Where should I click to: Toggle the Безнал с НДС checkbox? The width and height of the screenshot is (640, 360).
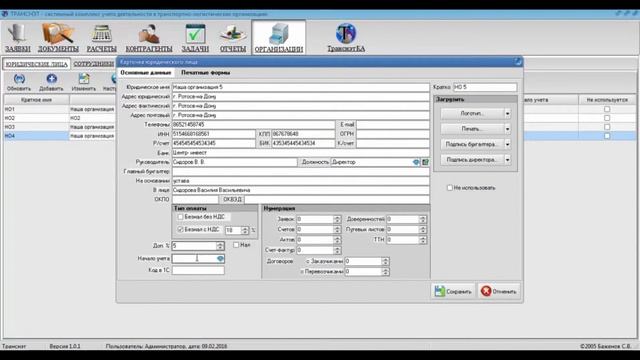tap(180, 230)
